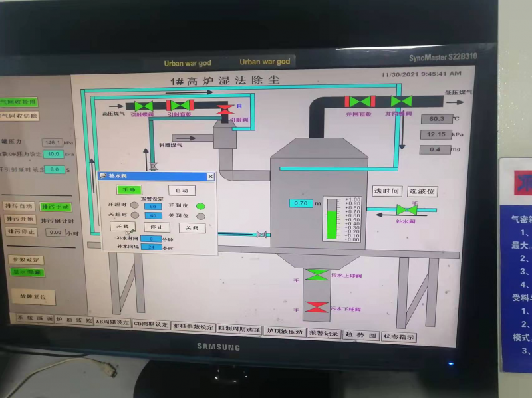This screenshot has width=532, height=398.
Task: Click the 并网蝶阀 green valve icon
Action: pos(400,102)
